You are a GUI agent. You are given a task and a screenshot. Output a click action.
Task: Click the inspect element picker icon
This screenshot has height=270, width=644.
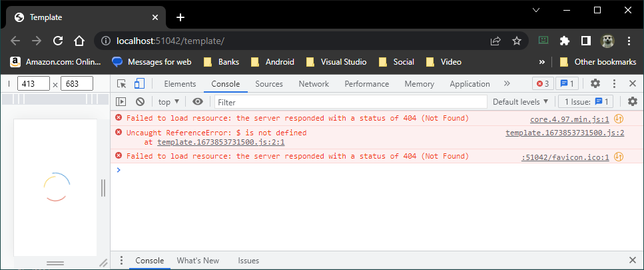coord(122,84)
